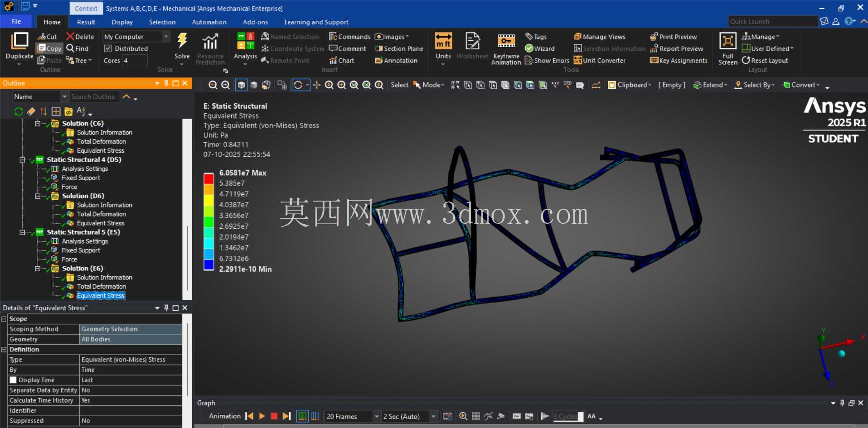Open Keyframe Animation tool
Image resolution: width=868 pixels, height=428 pixels.
(506, 49)
